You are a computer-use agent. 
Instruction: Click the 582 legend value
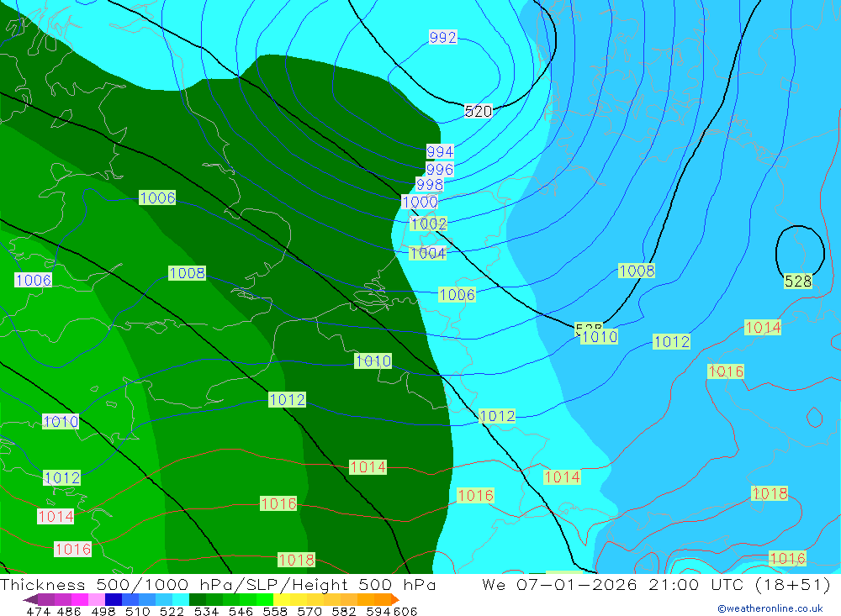344,611
